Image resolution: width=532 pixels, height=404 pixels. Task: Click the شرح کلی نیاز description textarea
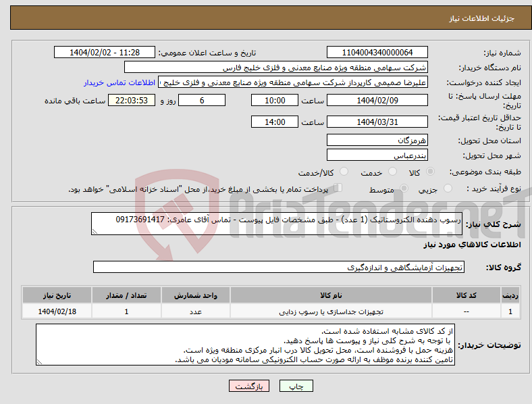(x=277, y=224)
